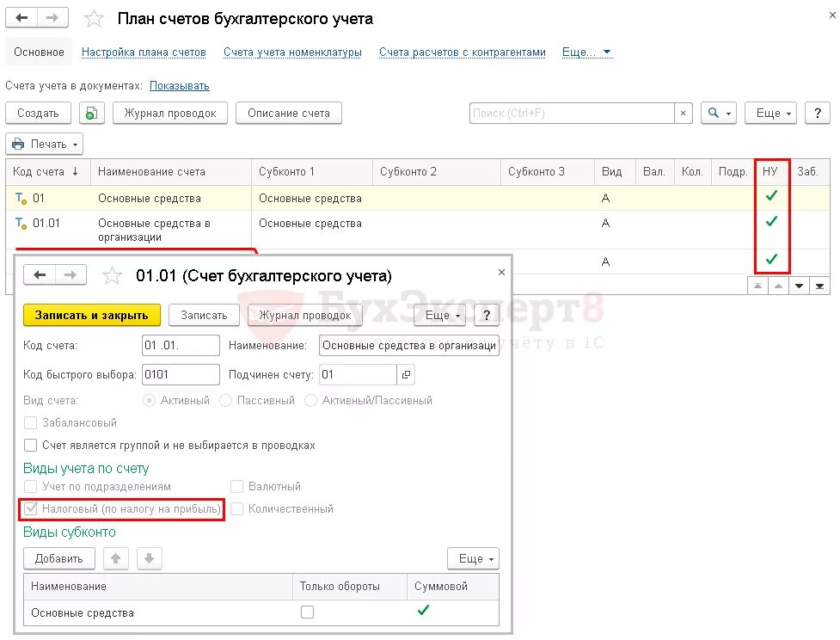This screenshot has width=840, height=640.
Task: Toggle the Валютный checkbox
Action: point(236,487)
